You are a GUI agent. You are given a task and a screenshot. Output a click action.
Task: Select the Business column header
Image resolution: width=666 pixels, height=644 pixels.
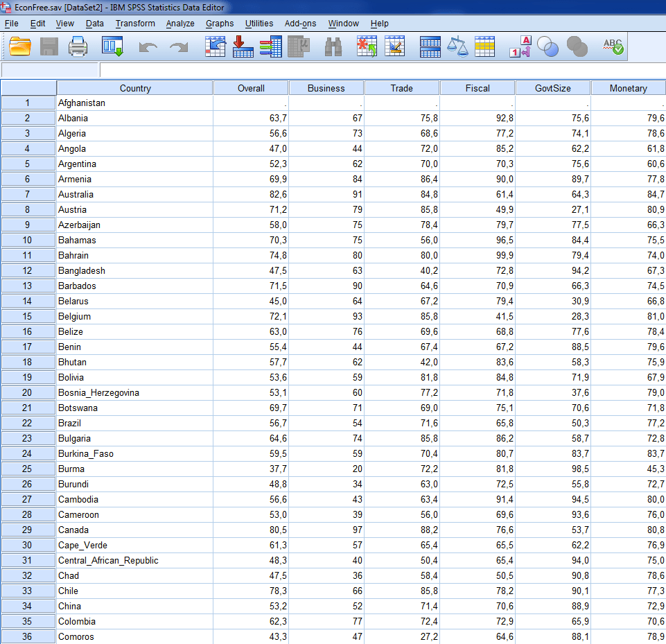pyautogui.click(x=326, y=88)
